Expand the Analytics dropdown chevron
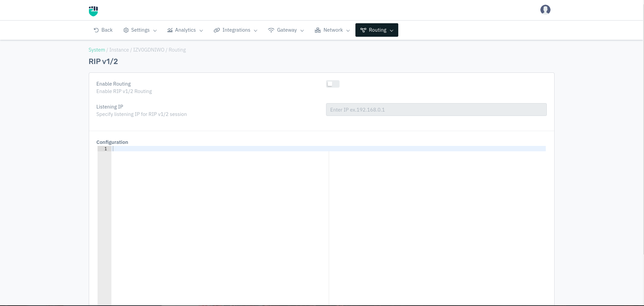This screenshot has width=644, height=306. [x=201, y=31]
